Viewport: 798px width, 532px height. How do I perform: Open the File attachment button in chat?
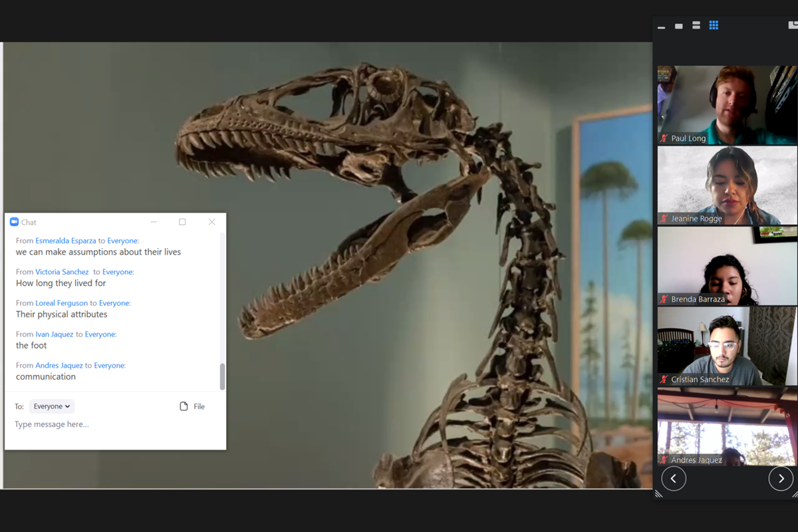click(192, 406)
